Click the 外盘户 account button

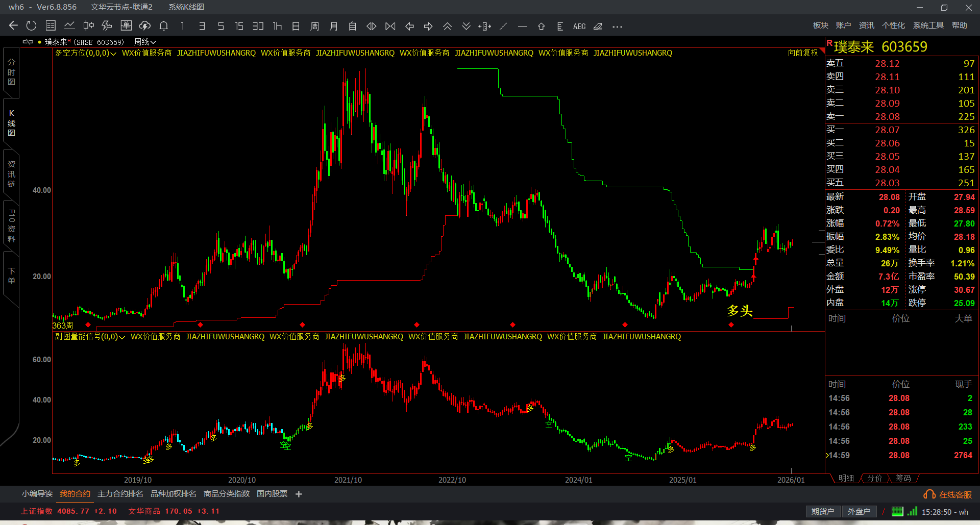[x=859, y=512]
